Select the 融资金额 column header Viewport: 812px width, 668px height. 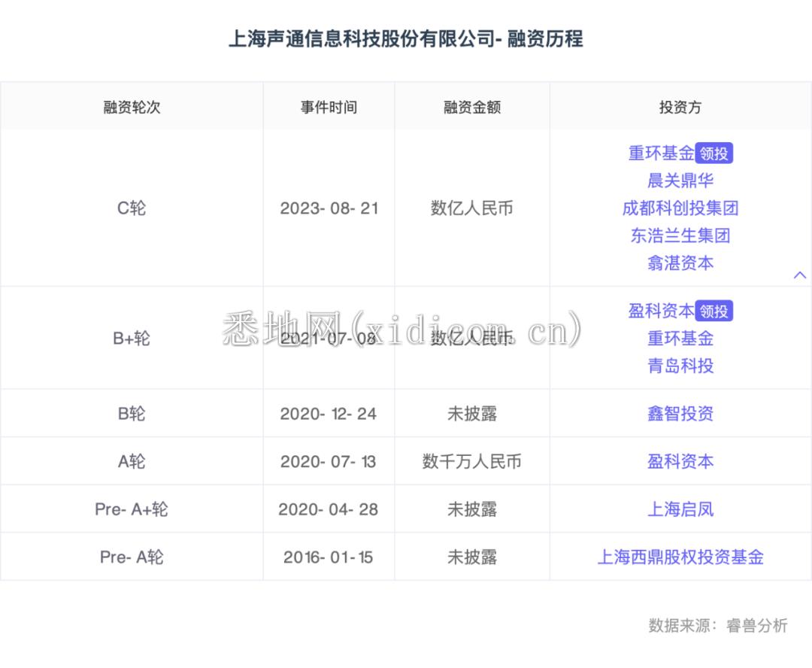pos(471,107)
